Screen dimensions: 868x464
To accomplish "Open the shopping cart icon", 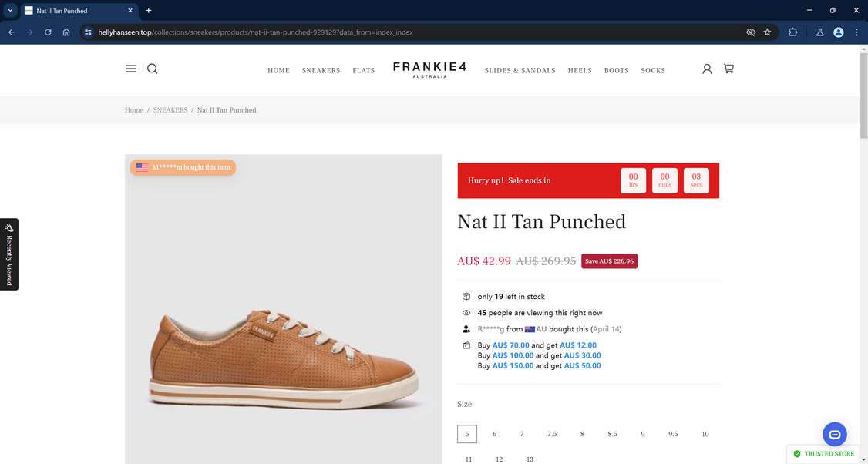I will (728, 69).
